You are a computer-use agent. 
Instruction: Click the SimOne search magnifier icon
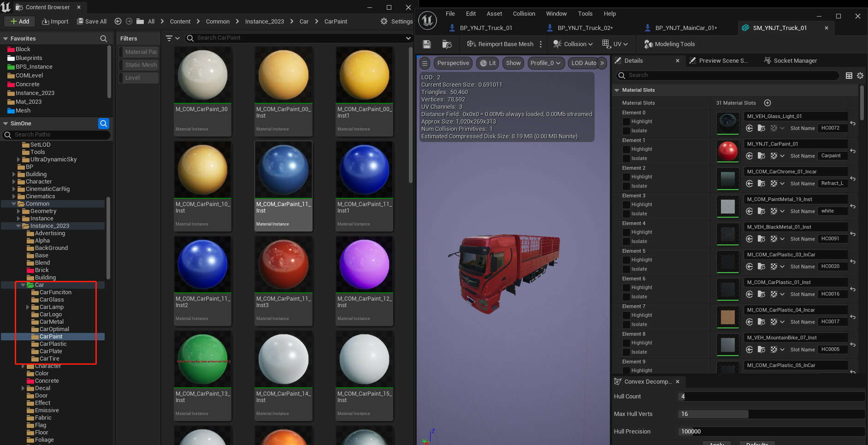coord(104,123)
